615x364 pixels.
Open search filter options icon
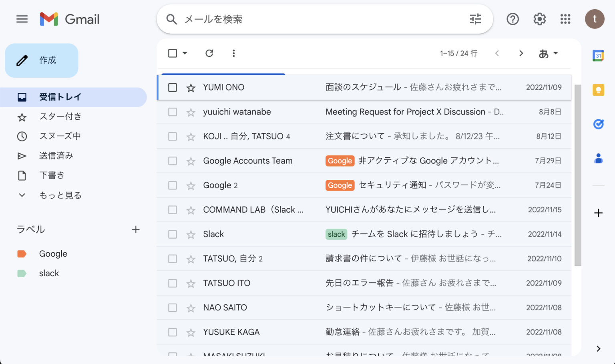(475, 19)
